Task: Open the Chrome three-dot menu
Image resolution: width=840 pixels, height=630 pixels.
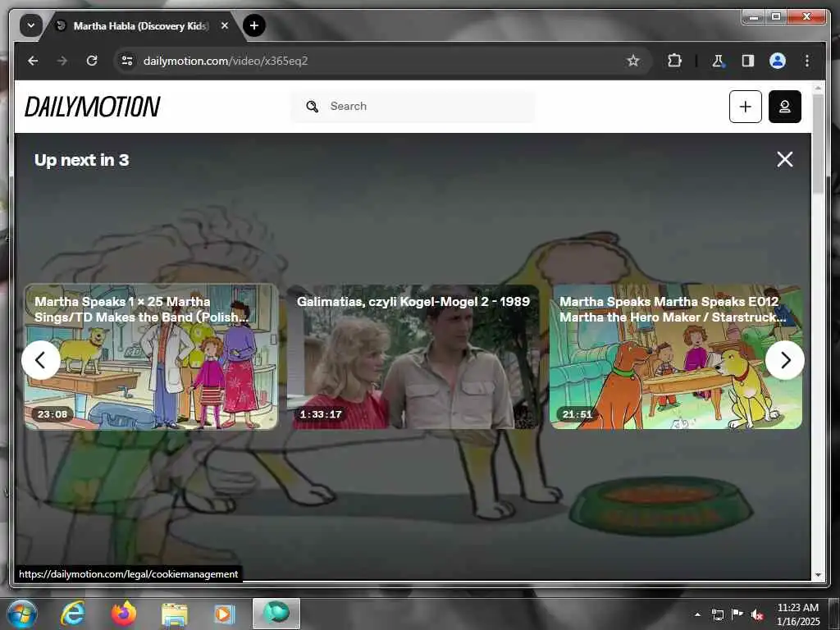Action: pos(807,61)
